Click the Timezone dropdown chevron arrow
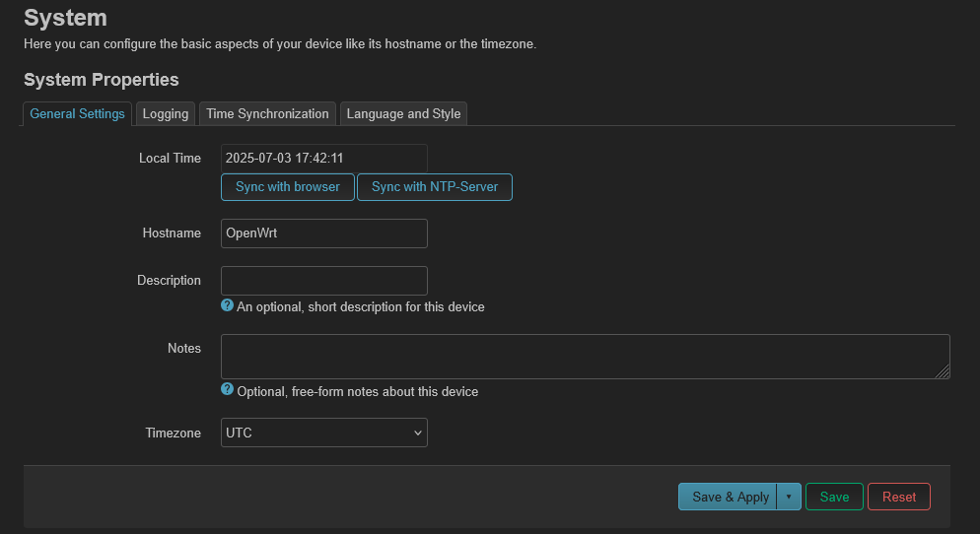This screenshot has width=980, height=534. pos(417,433)
